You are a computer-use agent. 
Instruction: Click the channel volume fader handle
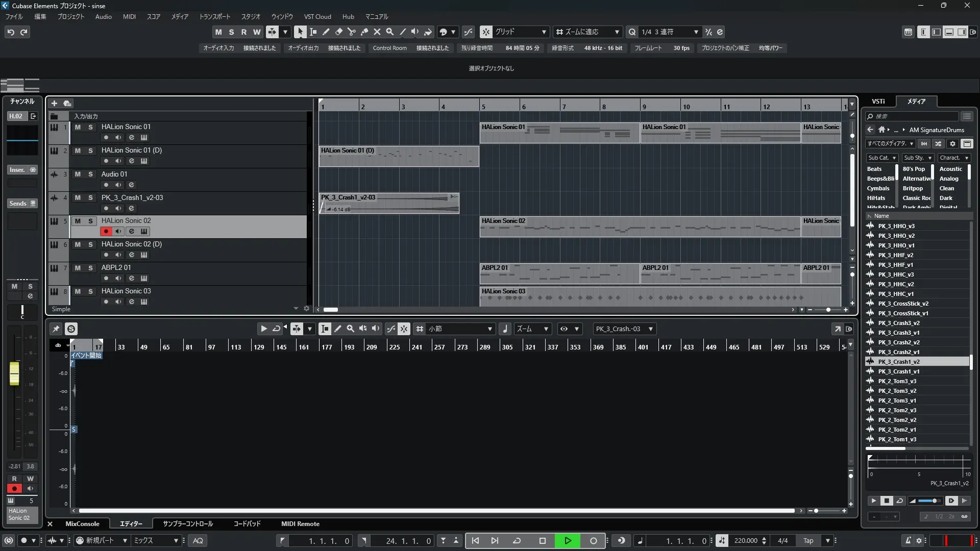[14, 373]
